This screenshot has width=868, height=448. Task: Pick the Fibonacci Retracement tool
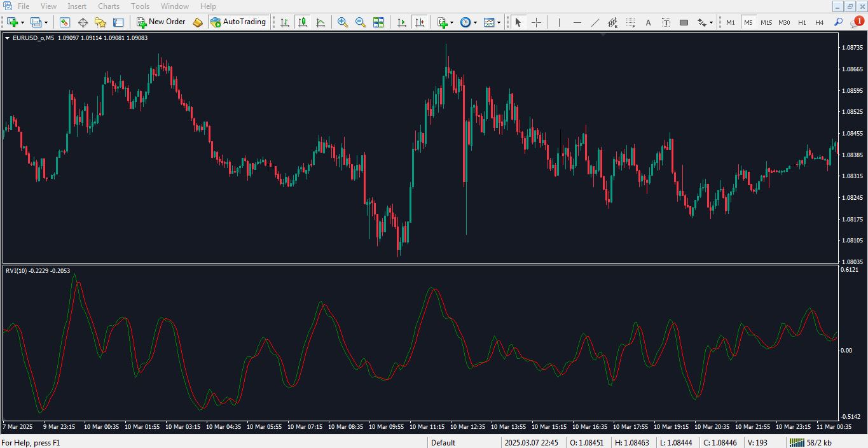[630, 22]
